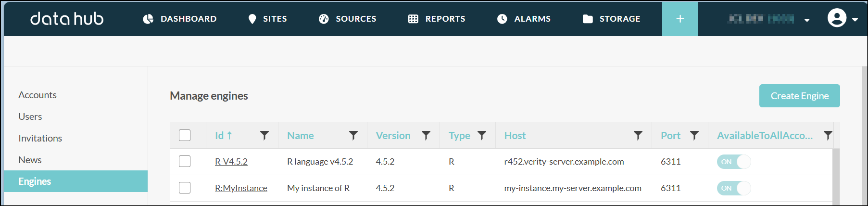Open the R:MyInstance engine link
The height and width of the screenshot is (206, 868).
[x=241, y=188]
